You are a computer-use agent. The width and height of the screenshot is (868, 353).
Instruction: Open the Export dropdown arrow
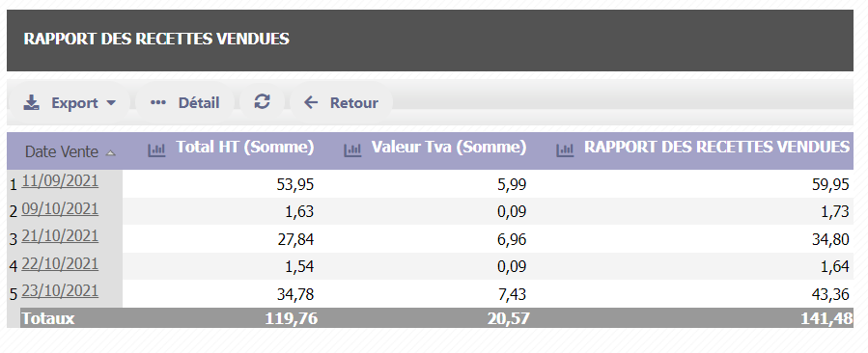tap(111, 103)
